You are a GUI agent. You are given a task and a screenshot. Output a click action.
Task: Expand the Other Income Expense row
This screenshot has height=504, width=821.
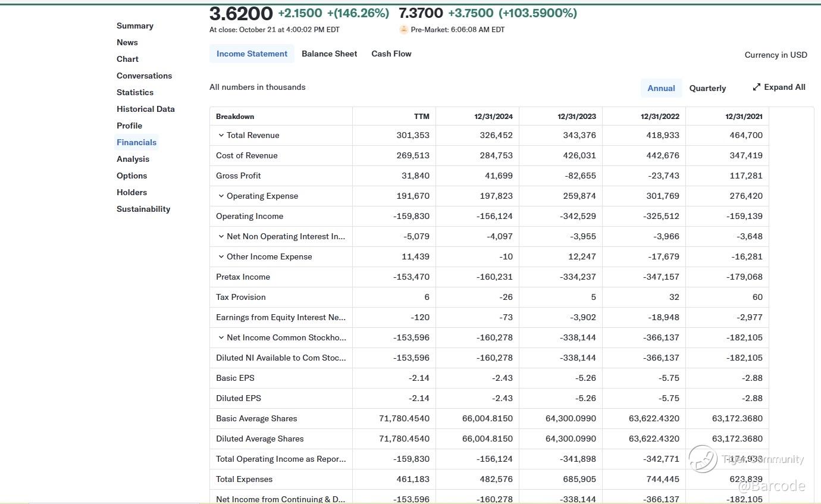click(x=221, y=256)
